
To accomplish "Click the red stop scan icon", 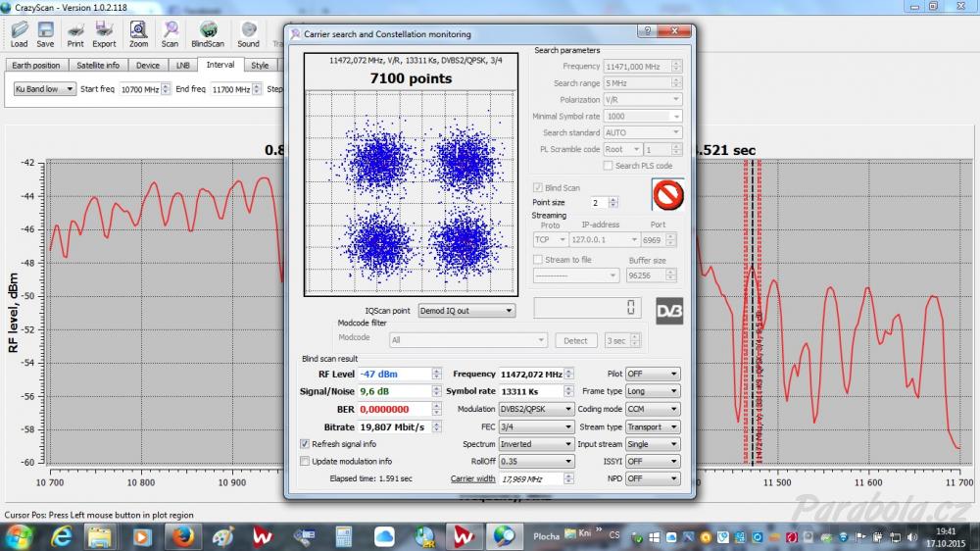I will click(667, 195).
